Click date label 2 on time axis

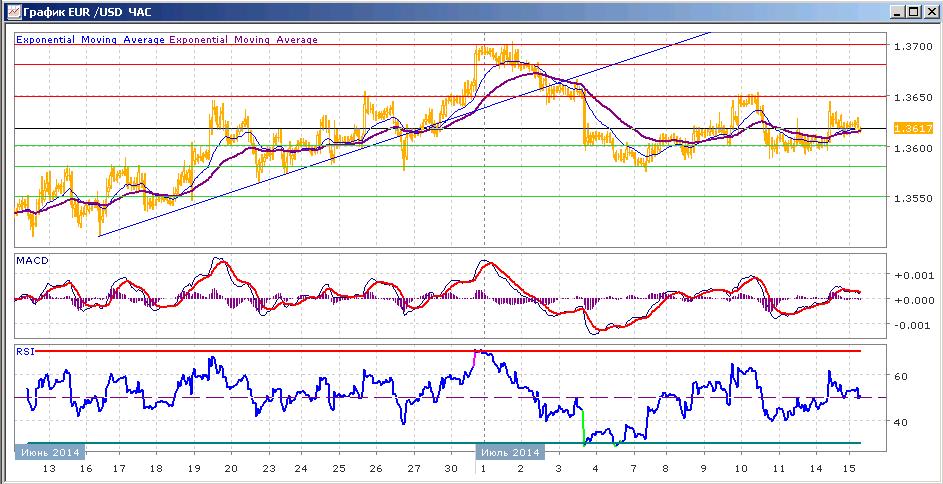(x=521, y=469)
